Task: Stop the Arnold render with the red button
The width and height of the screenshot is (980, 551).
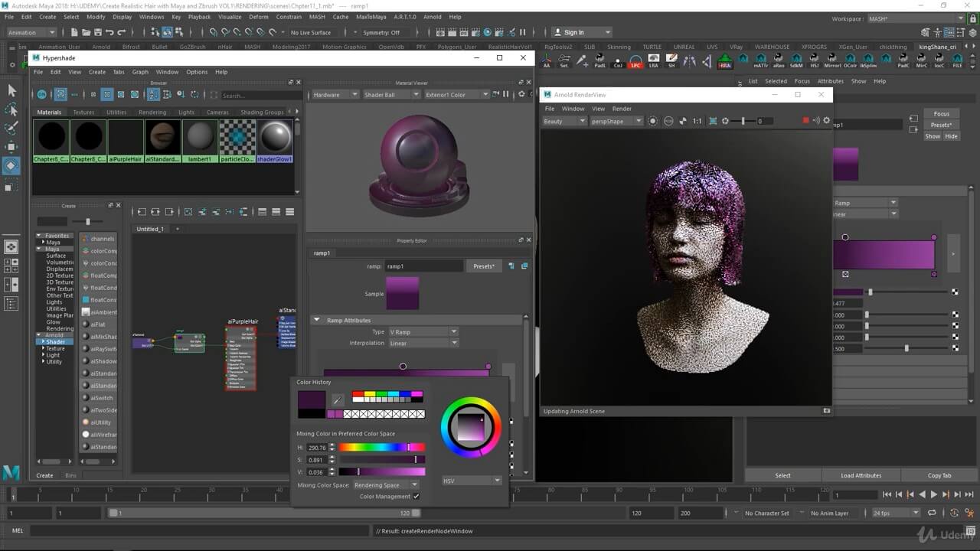Action: 805,121
